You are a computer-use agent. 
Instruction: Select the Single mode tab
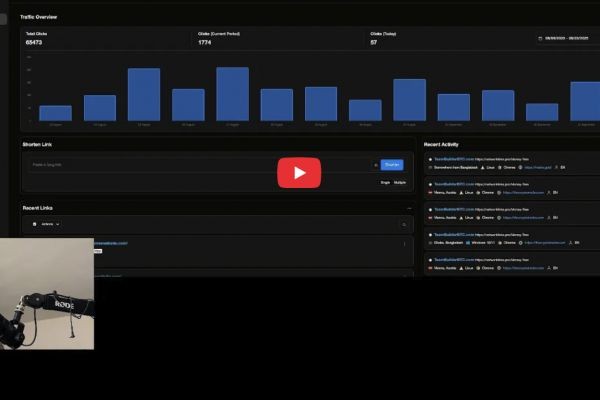tap(385, 183)
